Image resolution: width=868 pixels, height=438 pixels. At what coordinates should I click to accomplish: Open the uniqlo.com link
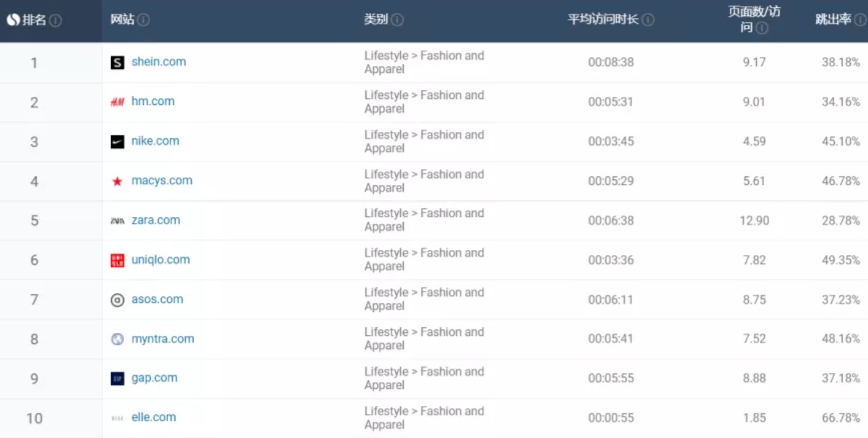coord(160,260)
